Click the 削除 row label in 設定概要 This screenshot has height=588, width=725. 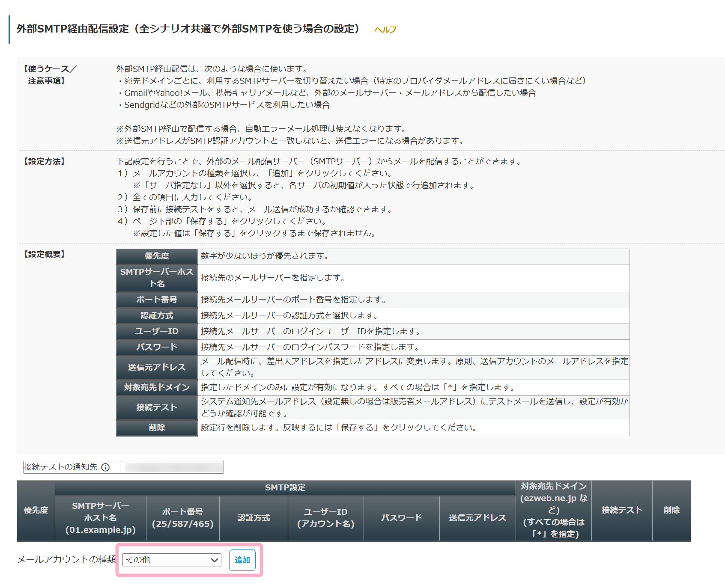click(x=157, y=428)
